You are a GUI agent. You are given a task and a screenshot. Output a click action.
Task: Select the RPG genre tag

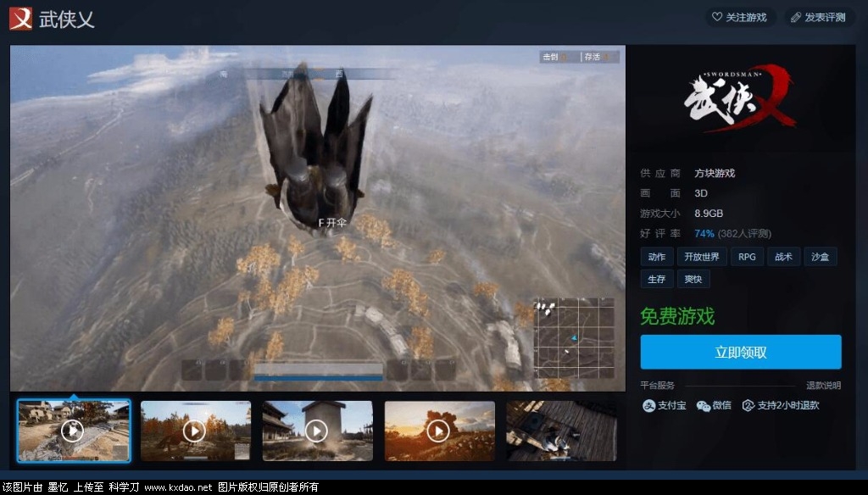(747, 257)
